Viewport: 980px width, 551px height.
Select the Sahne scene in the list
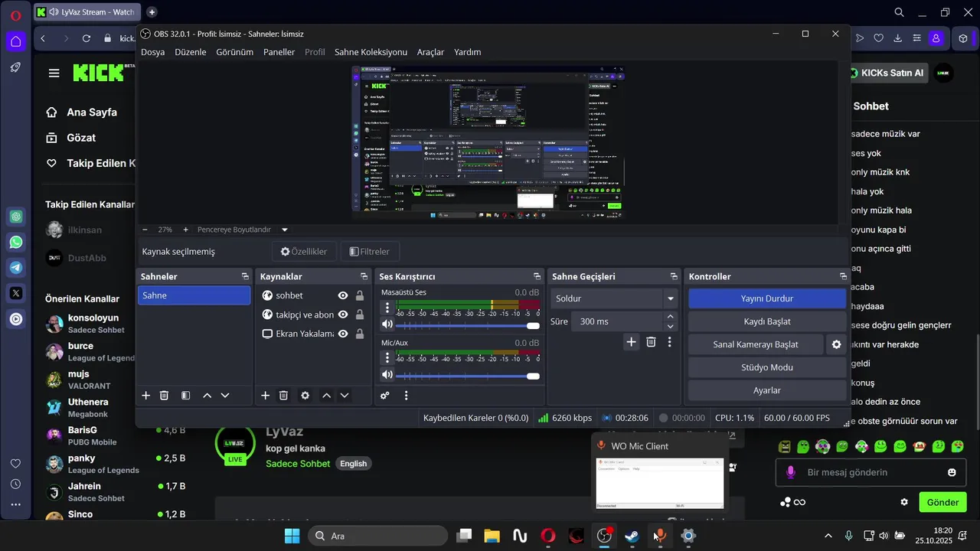tap(194, 295)
